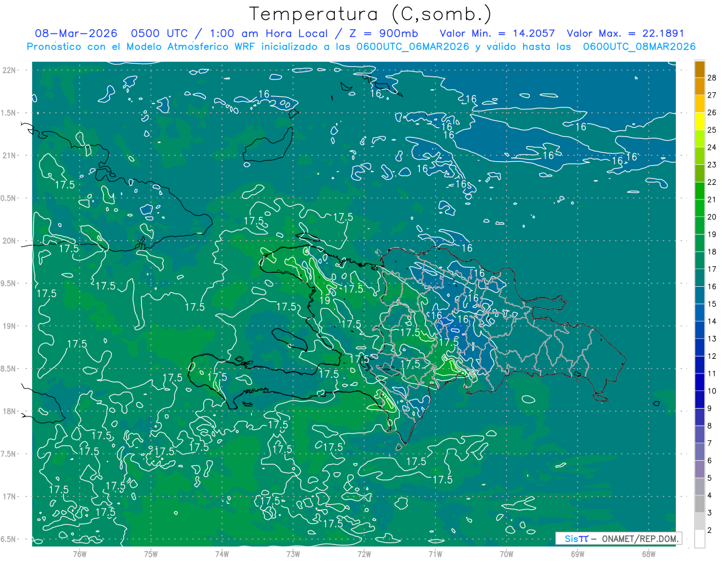This screenshot has width=728, height=562.
Task: Click the ONAMET/REP.DOM. logo box
Action: tap(619, 538)
